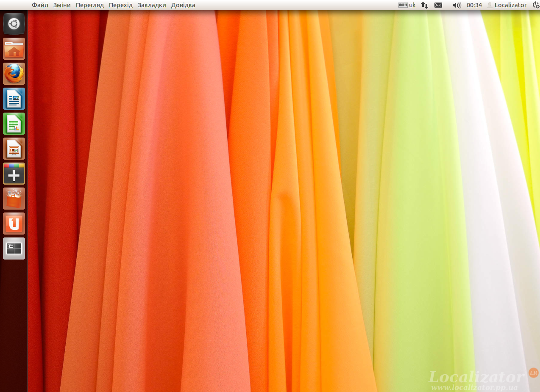The image size is (540, 392).
Task: Open the Перехід menu
Action: (121, 5)
